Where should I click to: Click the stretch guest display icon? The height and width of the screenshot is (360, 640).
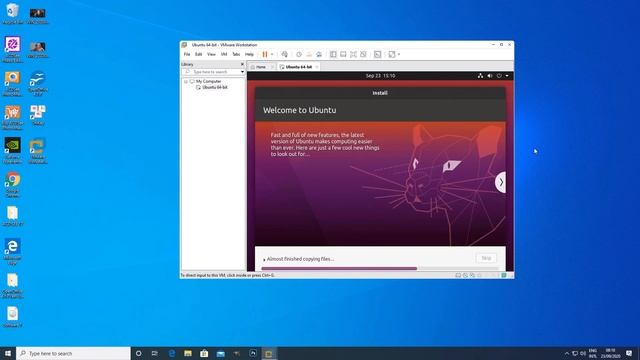pos(392,54)
